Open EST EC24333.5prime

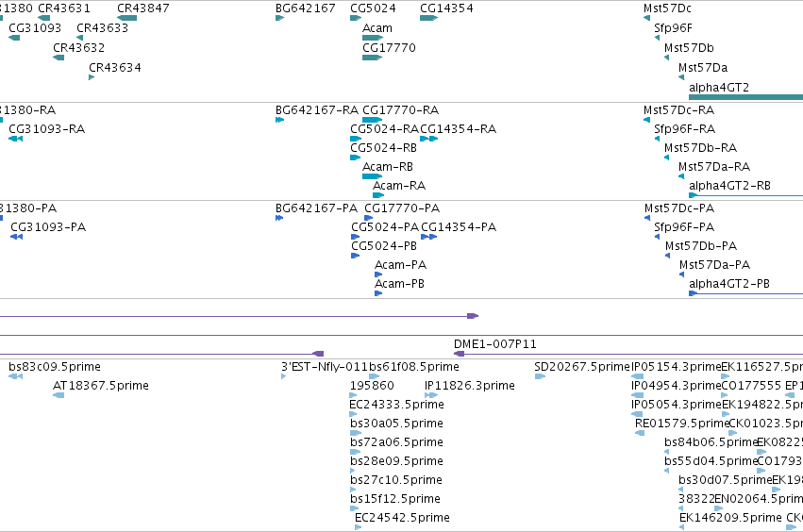coord(397,405)
